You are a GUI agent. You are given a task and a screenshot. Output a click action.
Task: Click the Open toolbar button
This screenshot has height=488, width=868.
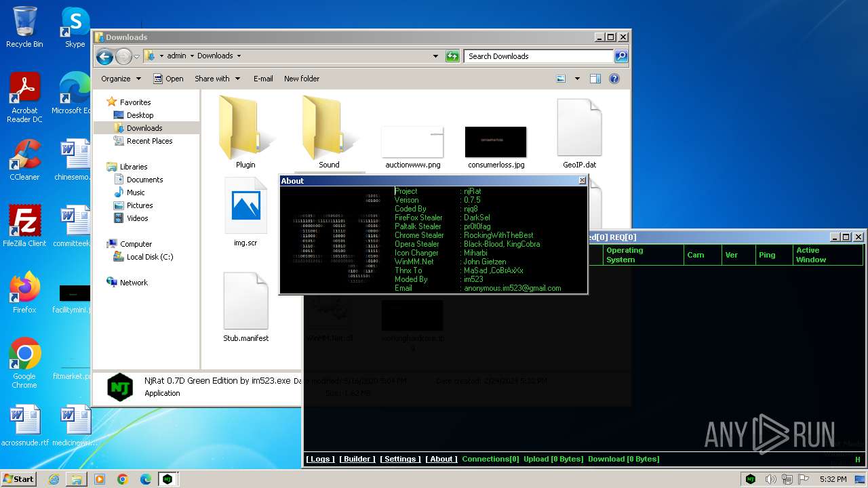[168, 79]
